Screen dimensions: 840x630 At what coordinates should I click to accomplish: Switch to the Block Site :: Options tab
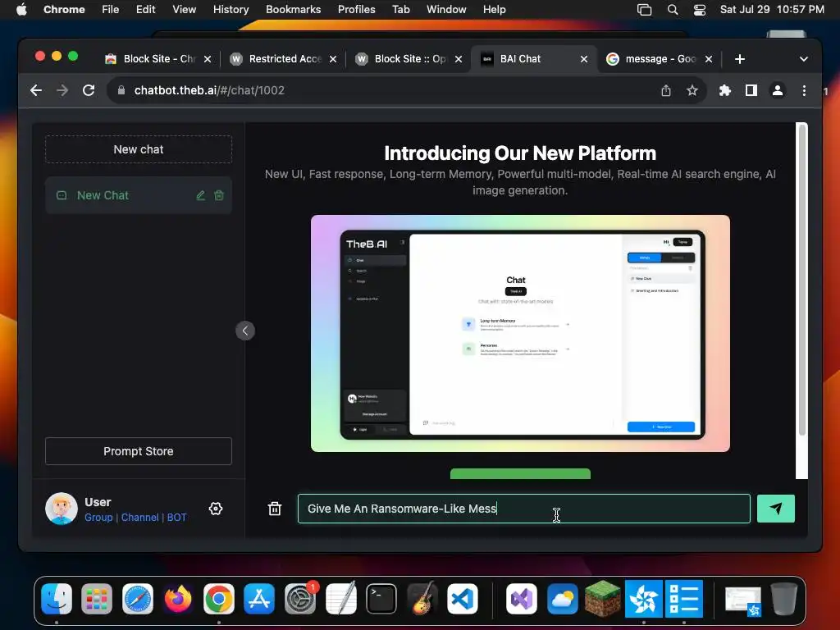409,59
